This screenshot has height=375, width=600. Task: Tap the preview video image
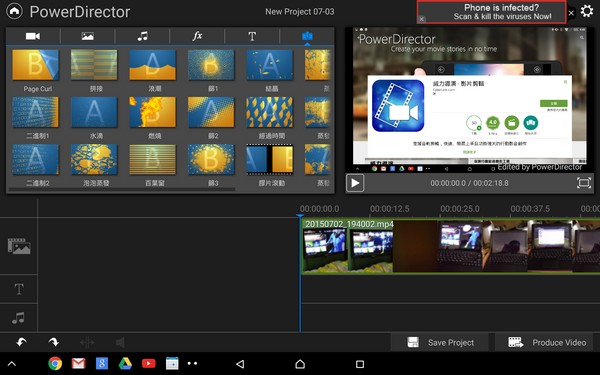[x=470, y=99]
